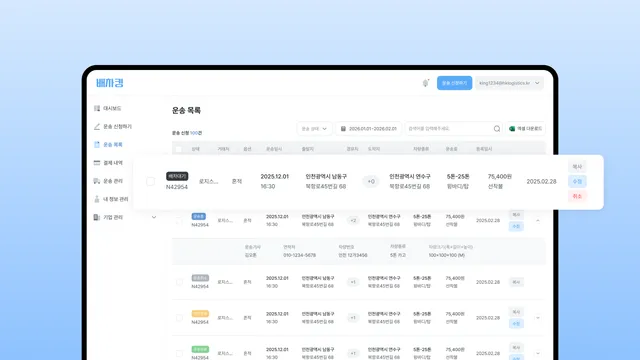The width and height of the screenshot is (640, 360).
Task: Click the +1 stopover badge in gray-status row
Action: tap(353, 282)
